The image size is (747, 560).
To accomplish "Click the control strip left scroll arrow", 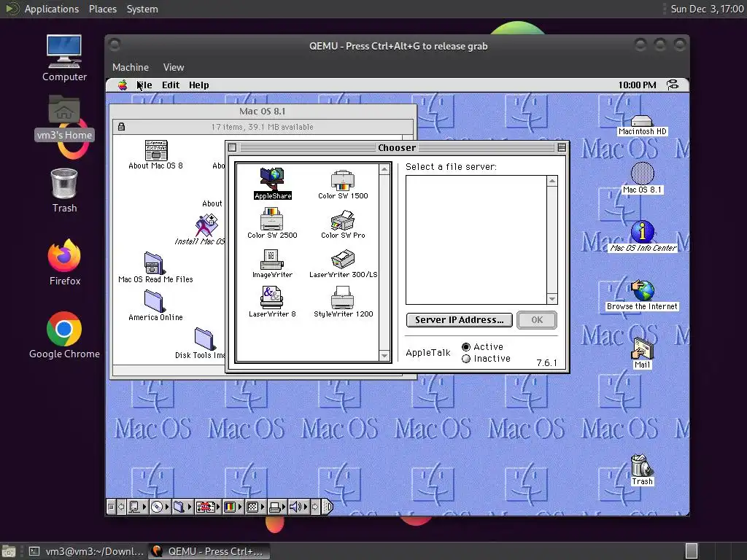I will coord(121,507).
